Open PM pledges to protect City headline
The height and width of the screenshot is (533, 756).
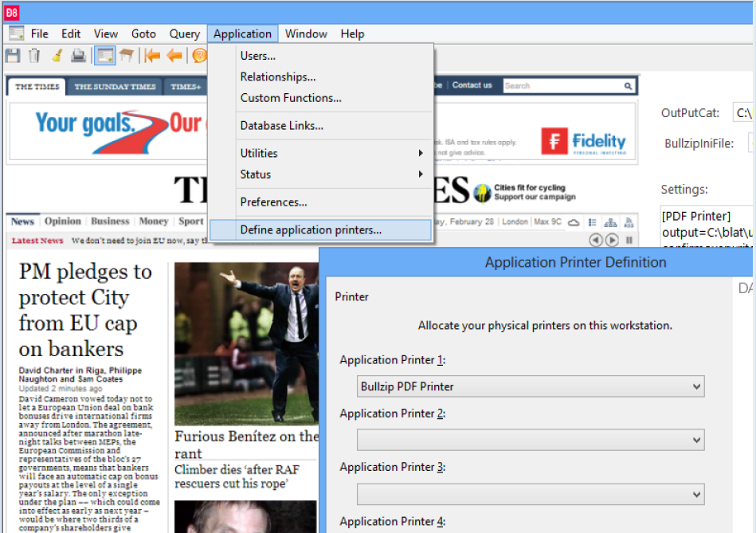(85, 310)
